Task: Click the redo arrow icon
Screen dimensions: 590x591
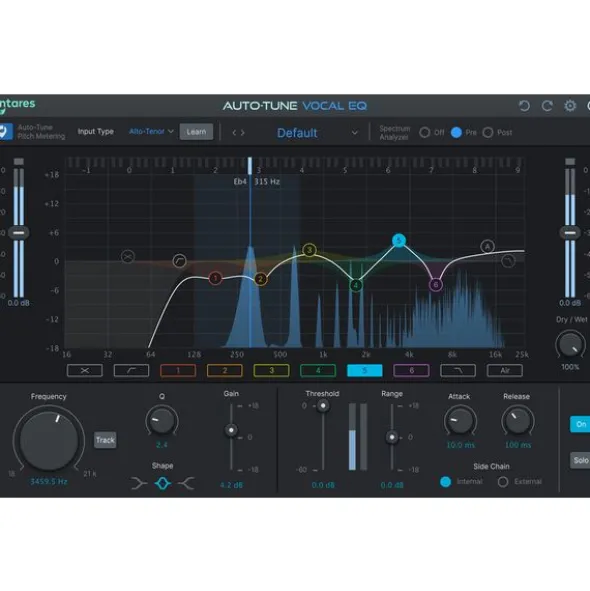Action: [547, 106]
